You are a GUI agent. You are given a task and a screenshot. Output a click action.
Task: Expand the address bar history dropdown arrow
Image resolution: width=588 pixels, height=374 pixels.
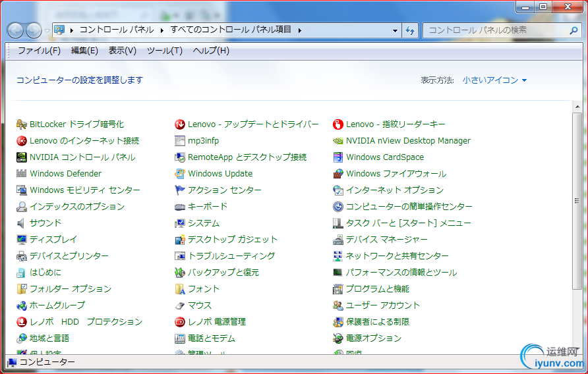tap(395, 31)
